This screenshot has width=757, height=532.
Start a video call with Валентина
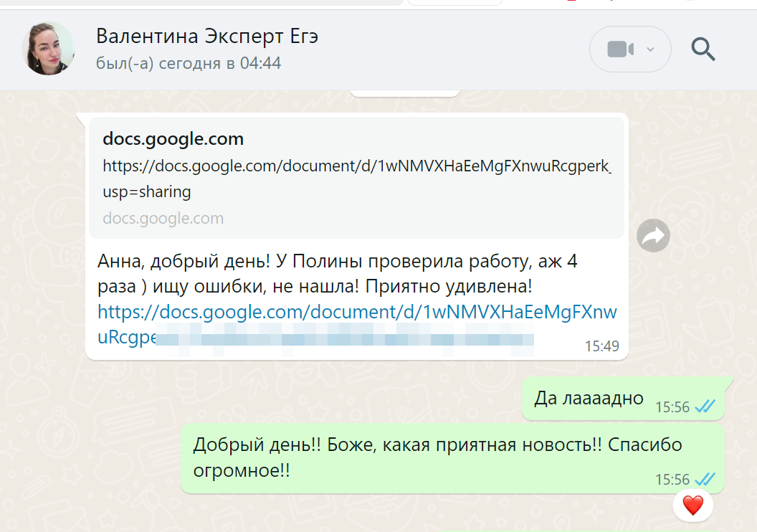pyautogui.click(x=620, y=49)
